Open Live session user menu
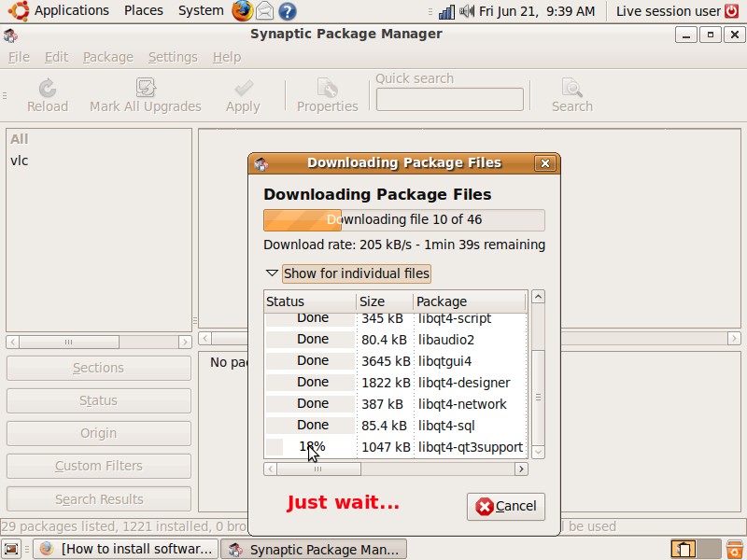The width and height of the screenshot is (747, 560). tap(668, 11)
